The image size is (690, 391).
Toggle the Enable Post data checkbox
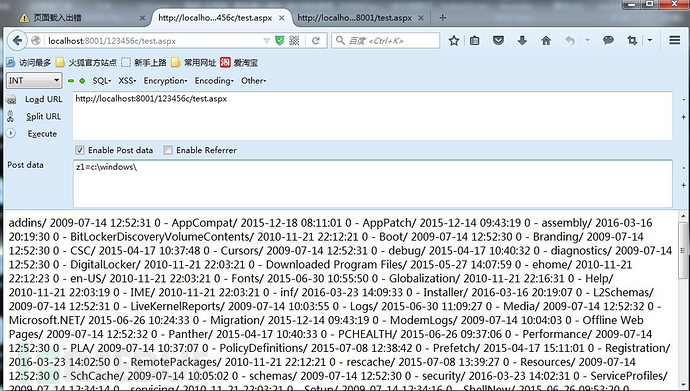coord(80,150)
